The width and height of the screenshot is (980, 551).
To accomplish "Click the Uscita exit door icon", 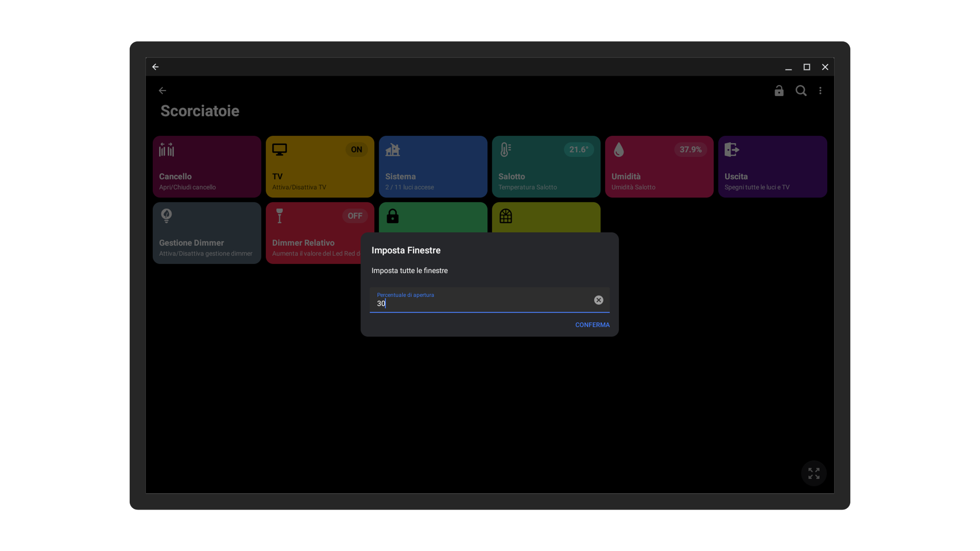I will 732,150.
